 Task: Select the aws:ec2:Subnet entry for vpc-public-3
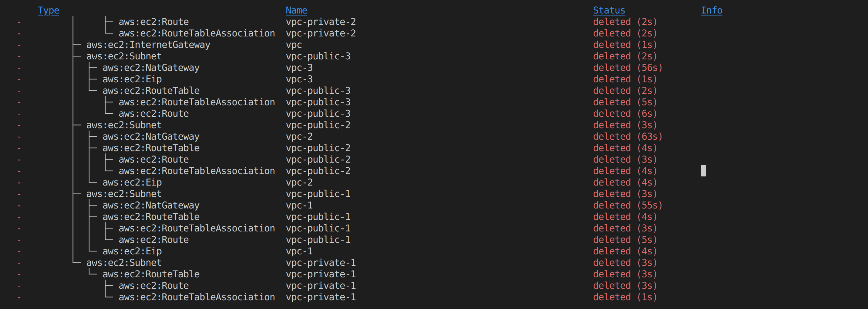pos(124,56)
